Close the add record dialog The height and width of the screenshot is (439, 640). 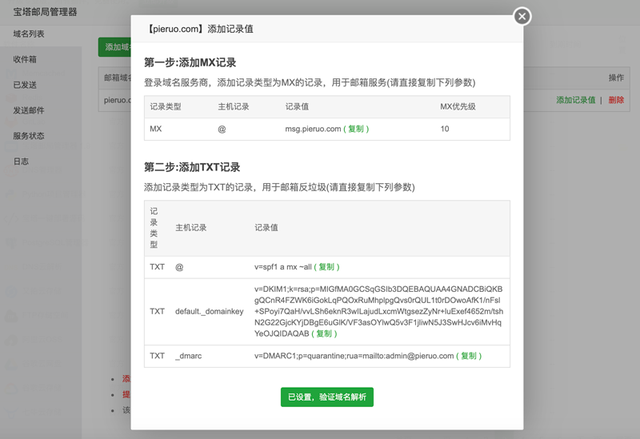click(x=522, y=16)
